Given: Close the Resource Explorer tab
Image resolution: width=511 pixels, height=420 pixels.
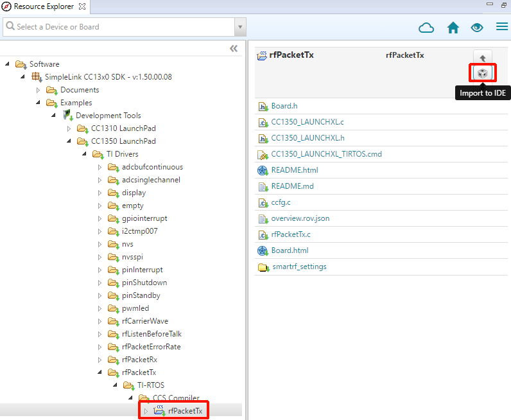Looking at the screenshot, I should 82,6.
